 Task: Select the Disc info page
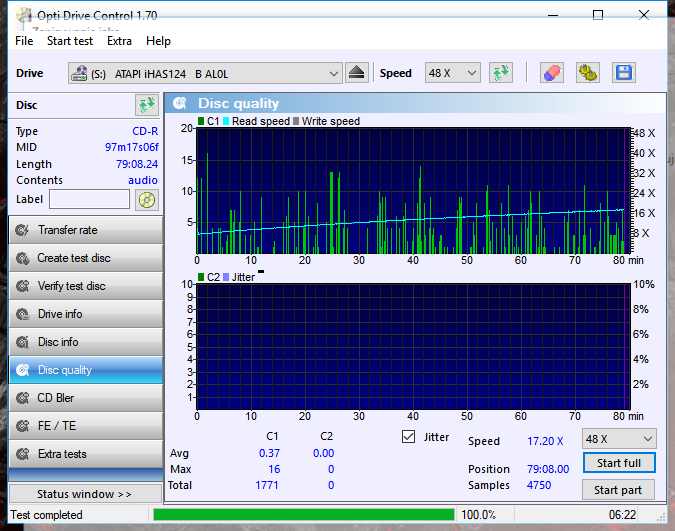tap(86, 342)
